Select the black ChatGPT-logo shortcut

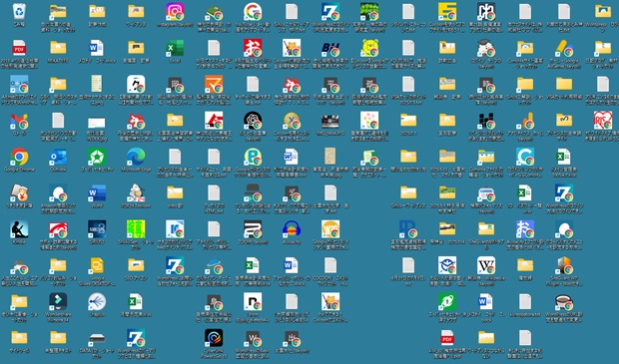(x=253, y=121)
